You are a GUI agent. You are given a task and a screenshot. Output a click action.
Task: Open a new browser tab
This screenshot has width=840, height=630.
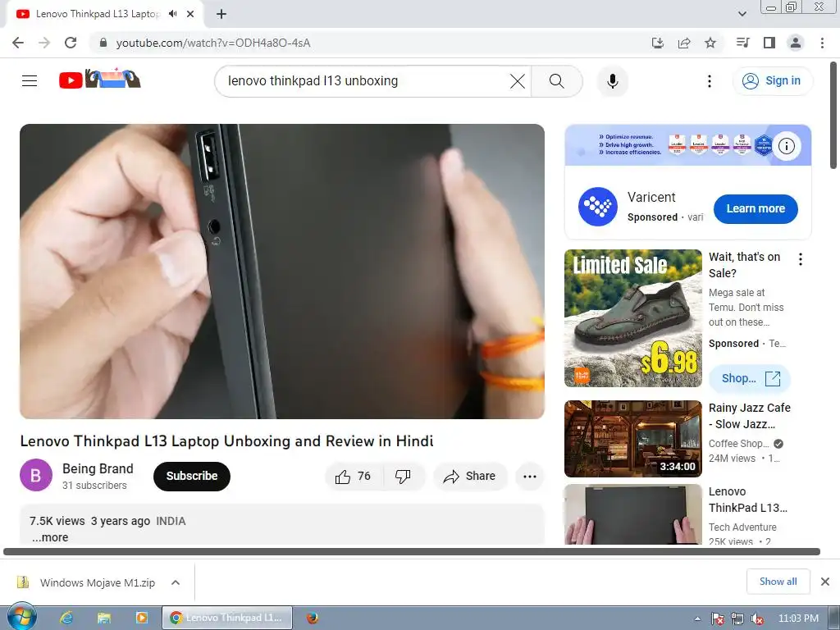(x=221, y=15)
